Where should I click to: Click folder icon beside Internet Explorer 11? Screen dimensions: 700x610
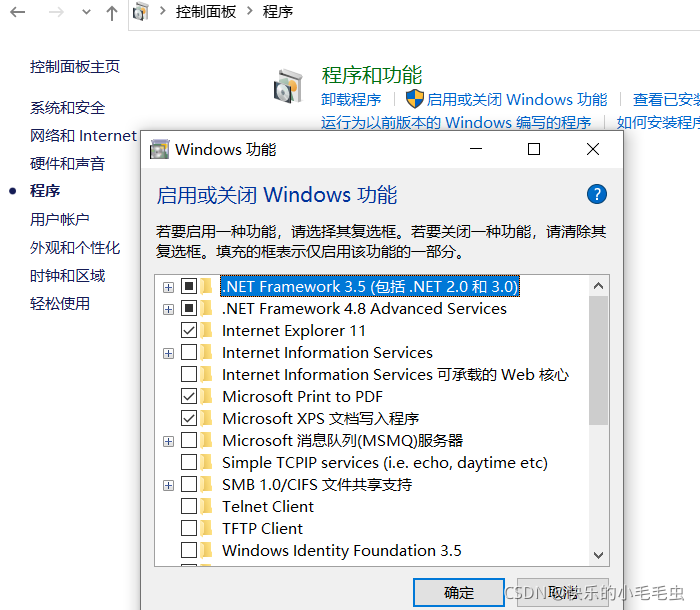point(206,330)
